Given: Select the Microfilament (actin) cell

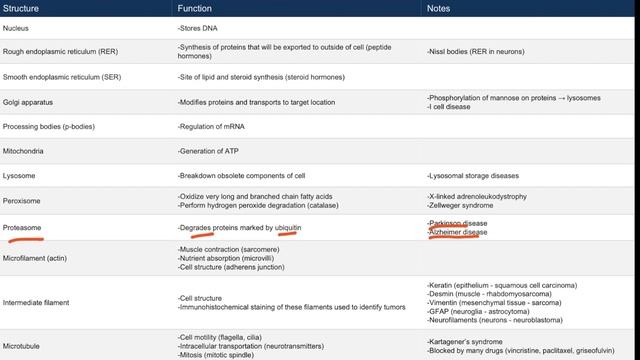Looking at the screenshot, I should 35,258.
